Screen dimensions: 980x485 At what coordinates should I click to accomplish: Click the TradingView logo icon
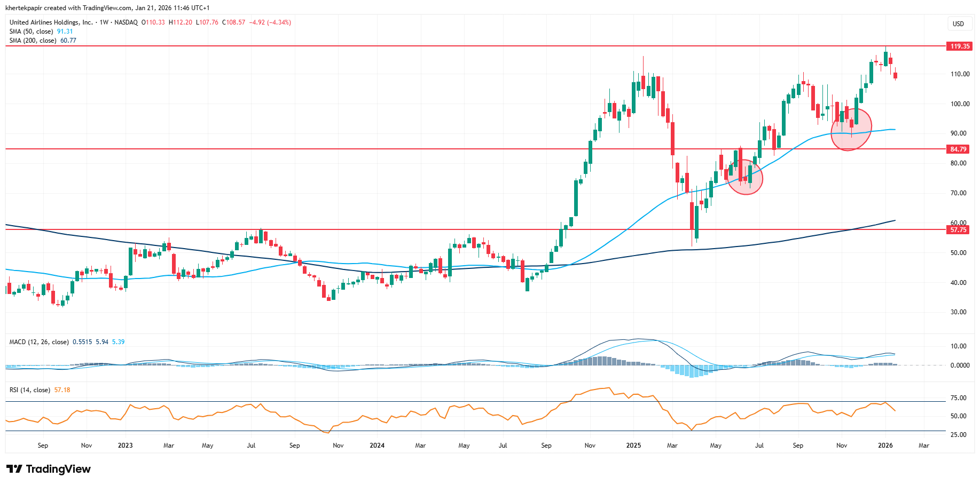click(14, 469)
